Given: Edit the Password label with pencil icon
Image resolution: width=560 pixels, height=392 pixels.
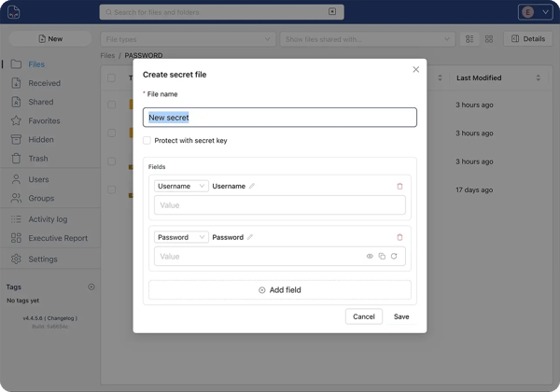Looking at the screenshot, I should [250, 238].
